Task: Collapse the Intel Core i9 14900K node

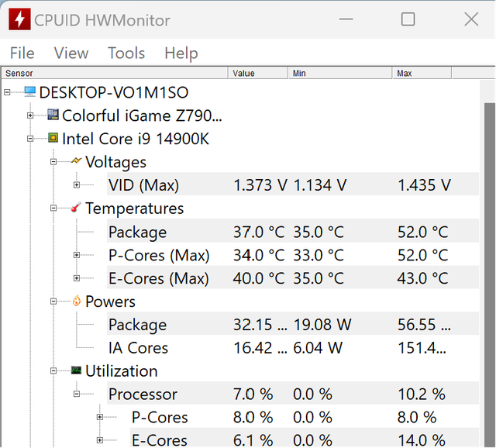Action: pyautogui.click(x=30, y=139)
